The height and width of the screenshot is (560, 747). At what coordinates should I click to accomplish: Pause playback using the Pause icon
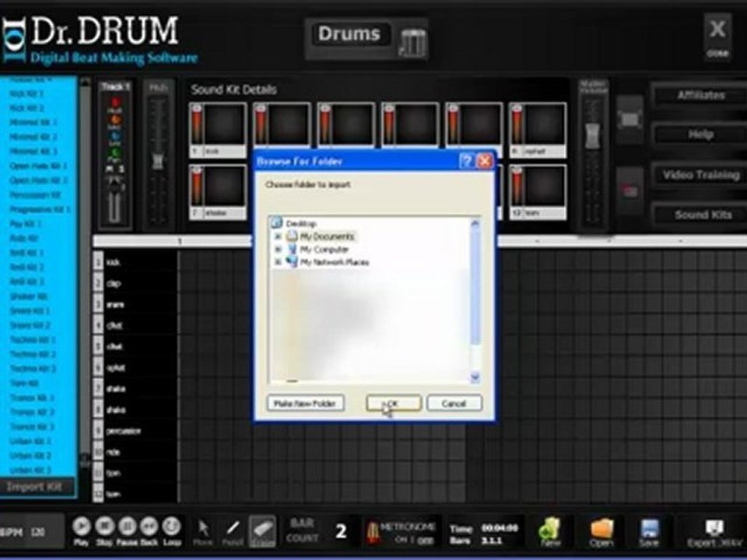[x=127, y=527]
